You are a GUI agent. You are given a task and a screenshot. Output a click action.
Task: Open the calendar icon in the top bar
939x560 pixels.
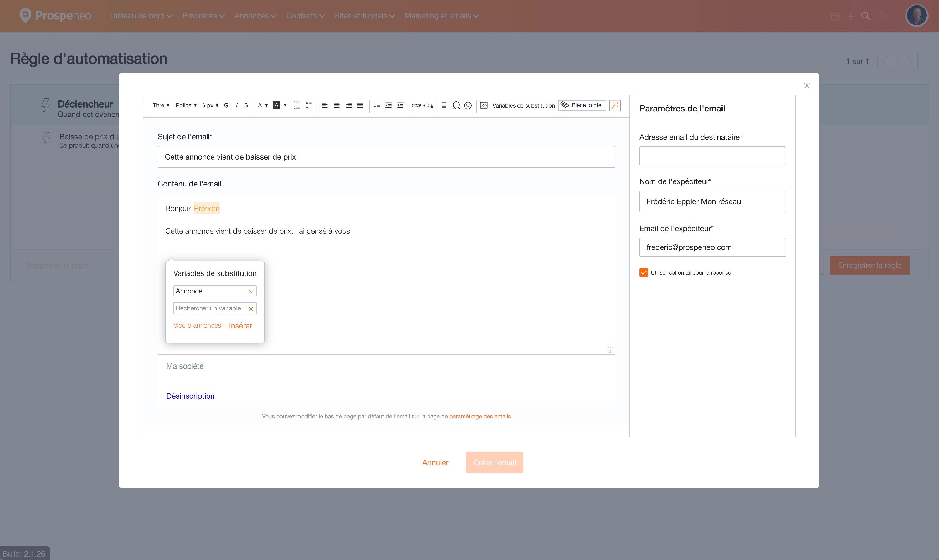click(835, 16)
